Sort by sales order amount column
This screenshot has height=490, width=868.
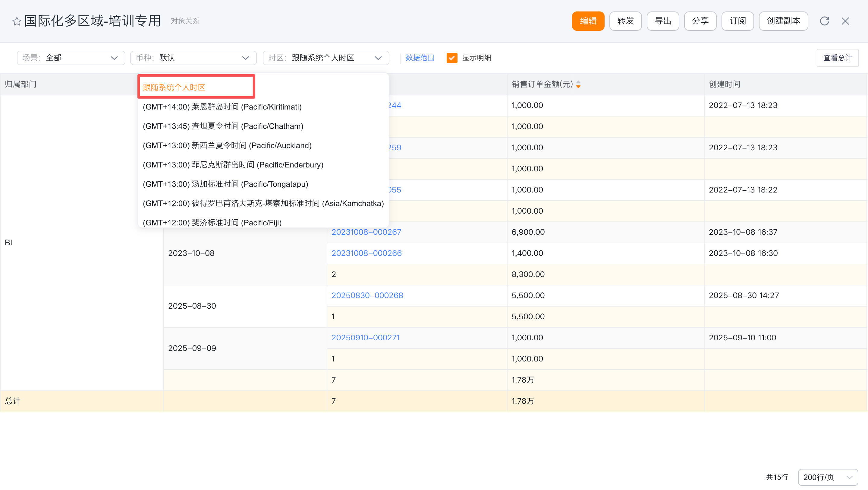tap(578, 84)
